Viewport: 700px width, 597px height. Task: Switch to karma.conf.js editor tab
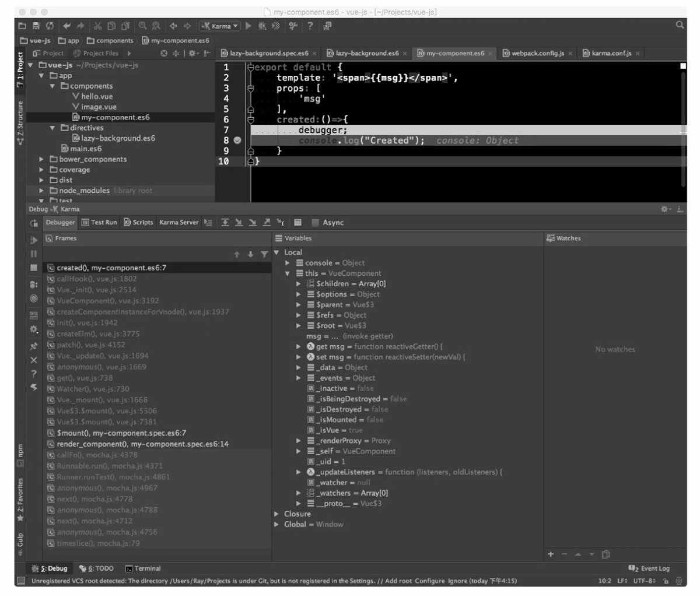coord(611,53)
